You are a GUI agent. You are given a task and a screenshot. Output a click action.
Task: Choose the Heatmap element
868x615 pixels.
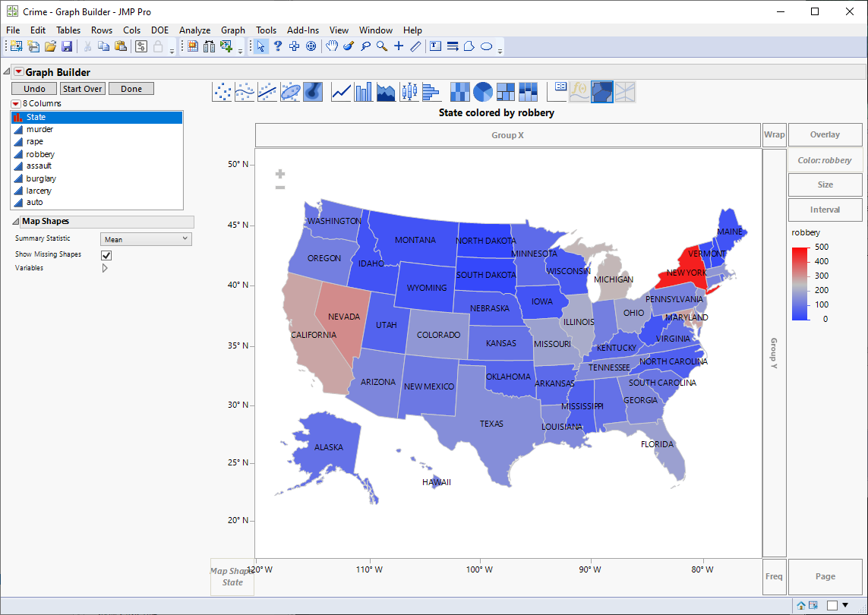tap(459, 91)
